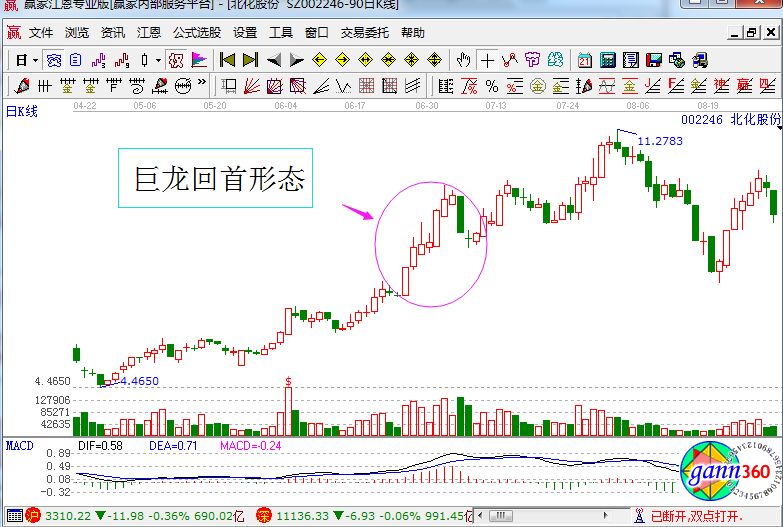Click the 002246 北化股份 stock label
Image resolution: width=783 pixels, height=527 pixels.
click(728, 119)
